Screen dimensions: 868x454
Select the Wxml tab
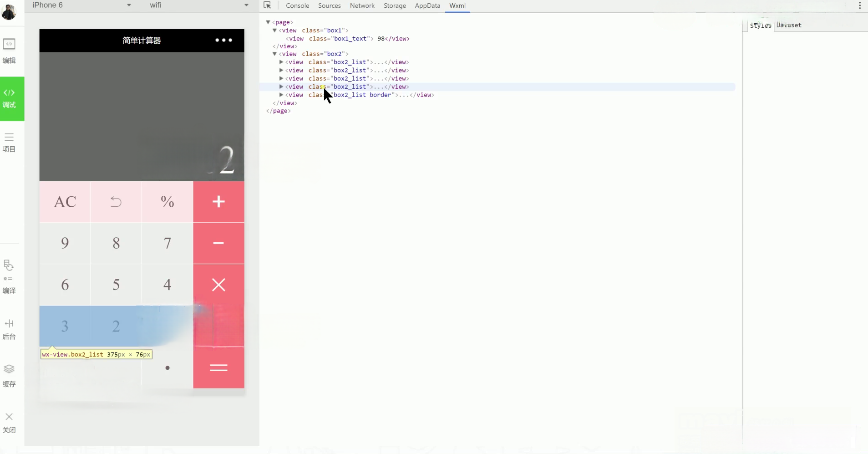click(457, 5)
